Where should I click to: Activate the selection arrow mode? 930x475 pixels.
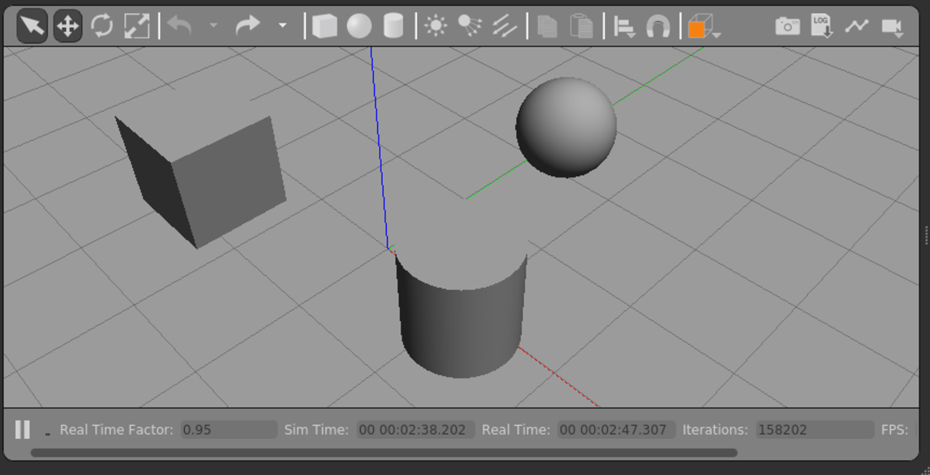(x=32, y=26)
